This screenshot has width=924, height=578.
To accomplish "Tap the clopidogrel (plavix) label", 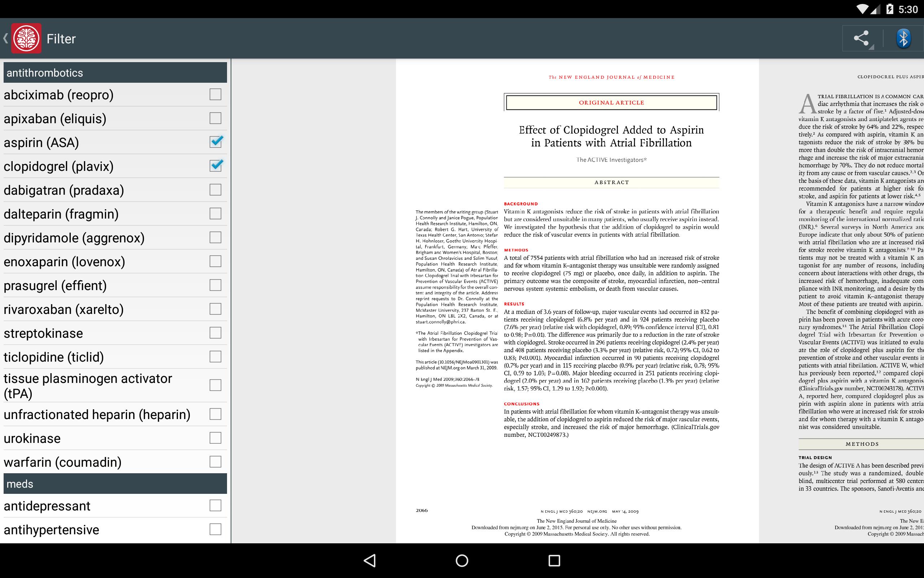I will (58, 166).
